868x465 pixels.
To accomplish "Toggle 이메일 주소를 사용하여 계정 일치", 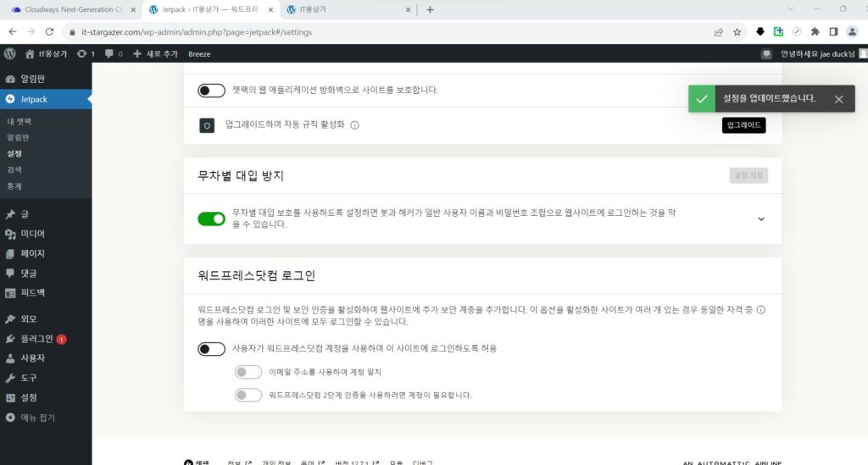I will pos(248,372).
